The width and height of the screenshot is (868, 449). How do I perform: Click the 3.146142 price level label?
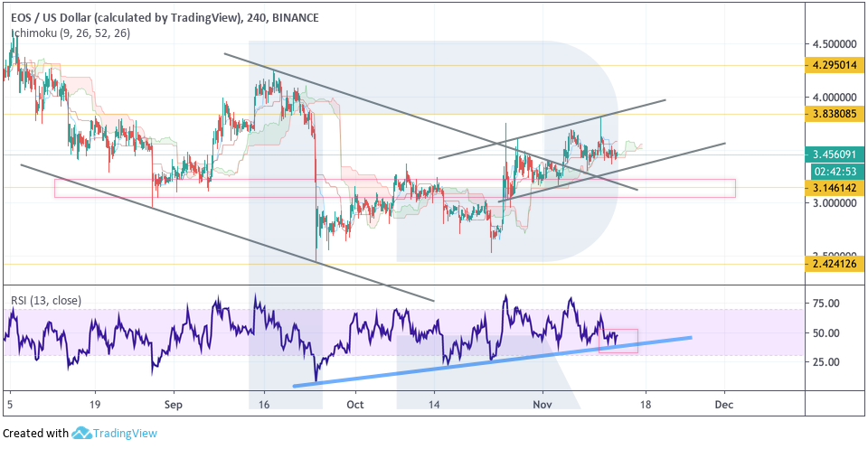coord(835,187)
